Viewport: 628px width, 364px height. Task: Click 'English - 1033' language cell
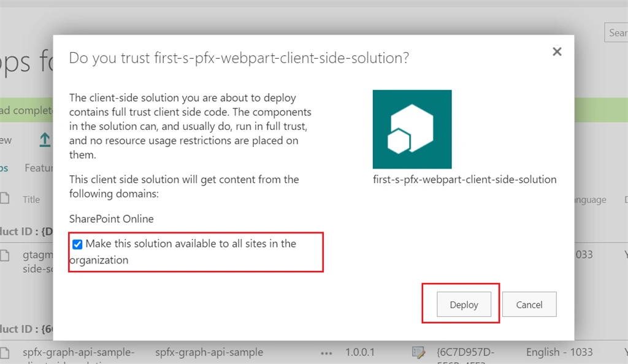click(559, 352)
